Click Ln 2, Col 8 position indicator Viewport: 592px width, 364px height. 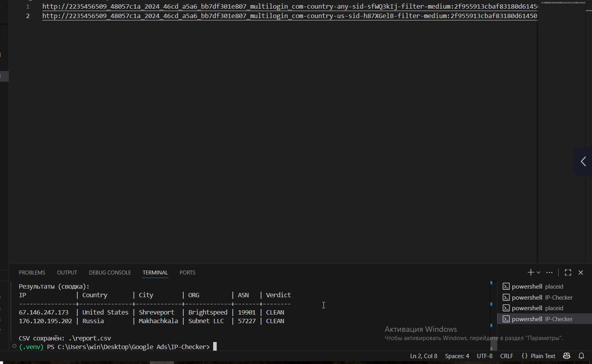[423, 356]
